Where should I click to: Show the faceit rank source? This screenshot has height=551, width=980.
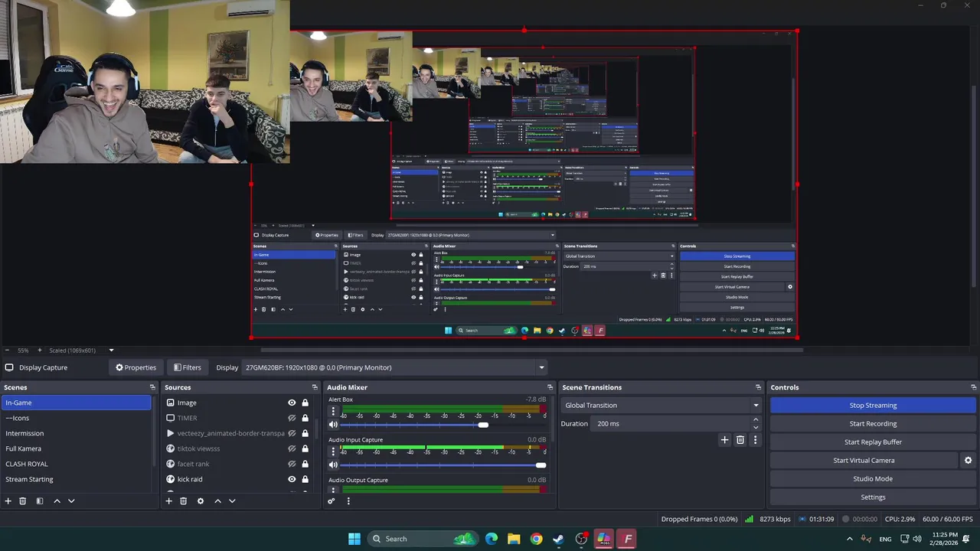point(292,464)
